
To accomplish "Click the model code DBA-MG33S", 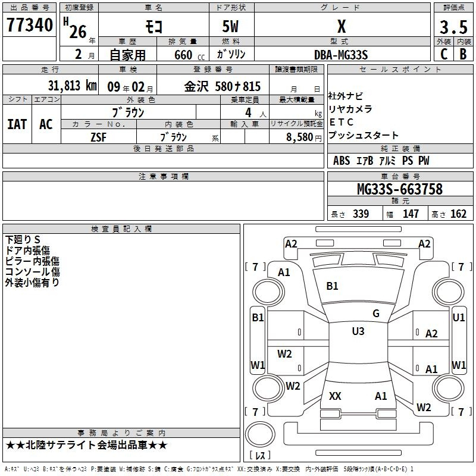I will 341,55.
